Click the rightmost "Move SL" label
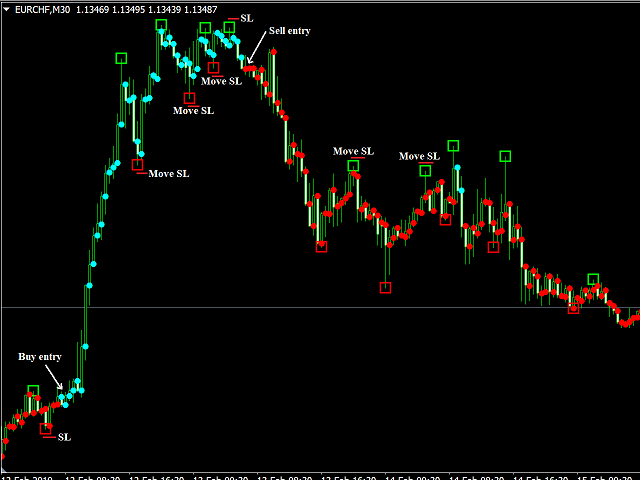 point(419,156)
